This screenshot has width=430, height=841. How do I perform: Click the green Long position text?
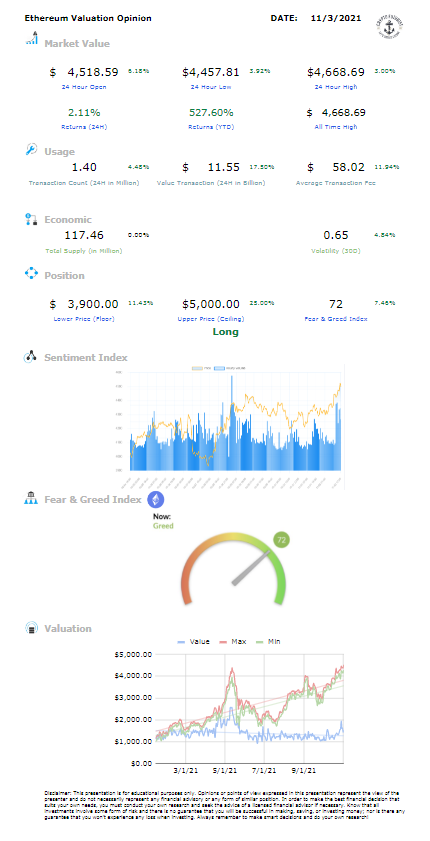[x=226, y=332]
